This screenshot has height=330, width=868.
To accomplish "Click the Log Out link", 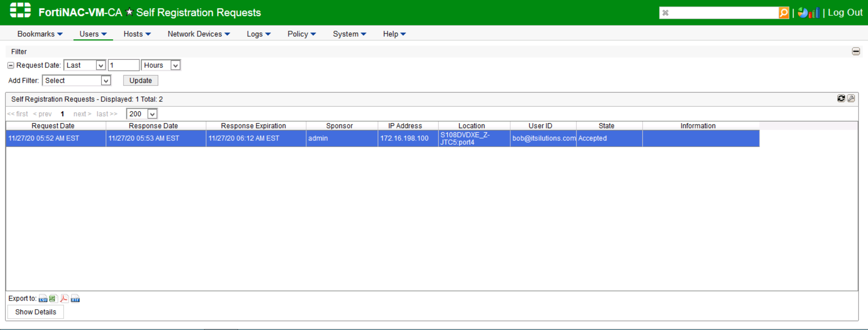I will (845, 13).
